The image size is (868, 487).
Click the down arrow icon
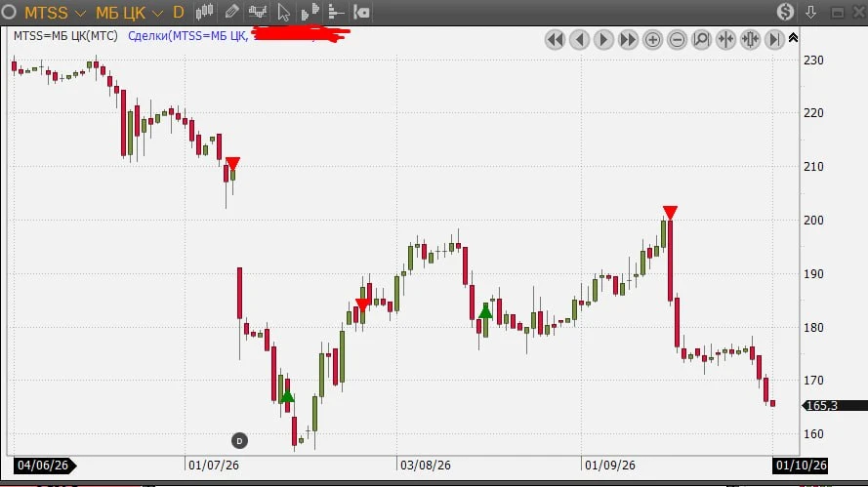click(x=811, y=12)
